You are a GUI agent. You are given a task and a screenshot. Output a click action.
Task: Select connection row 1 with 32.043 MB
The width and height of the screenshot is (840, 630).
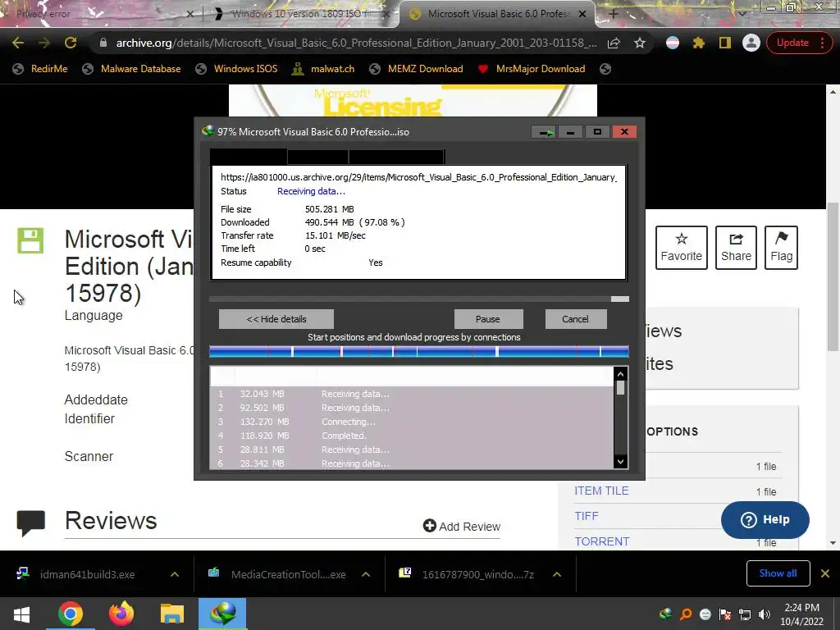coord(412,394)
